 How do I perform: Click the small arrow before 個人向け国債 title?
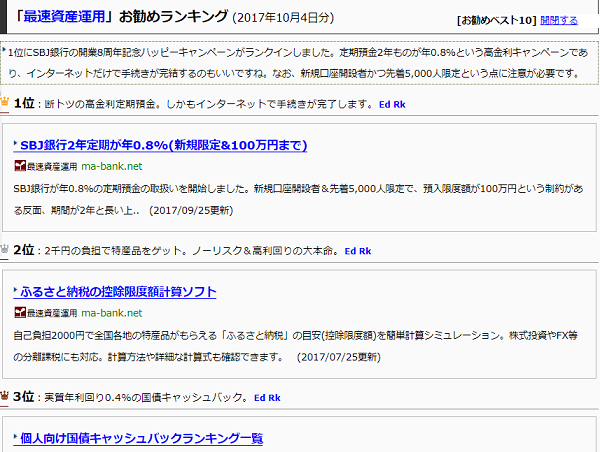15,437
